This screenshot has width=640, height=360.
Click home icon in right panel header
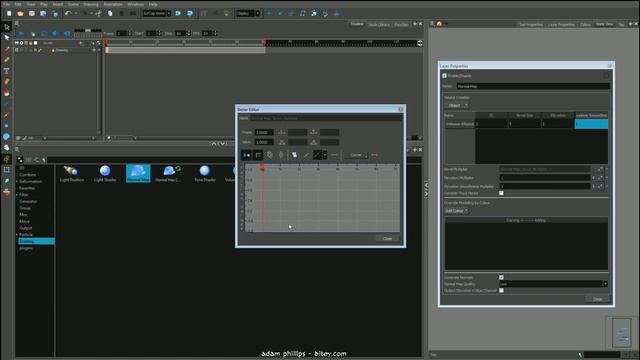tap(439, 24)
